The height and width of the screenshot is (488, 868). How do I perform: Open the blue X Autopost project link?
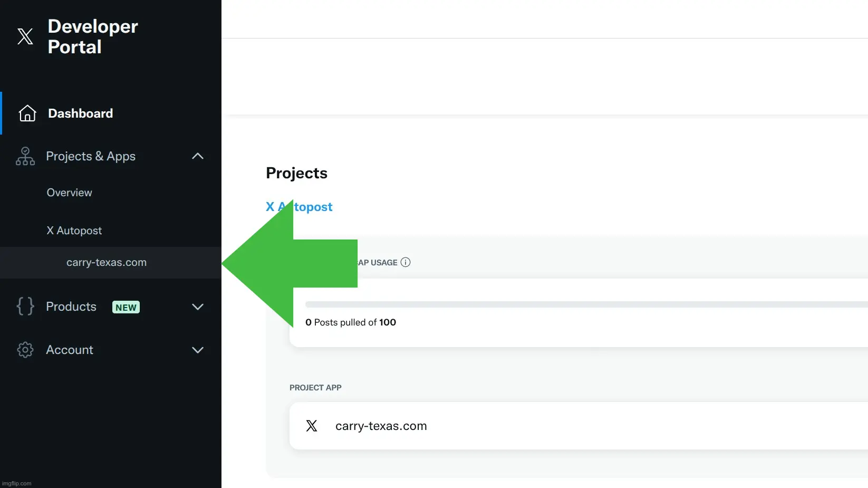(313, 207)
